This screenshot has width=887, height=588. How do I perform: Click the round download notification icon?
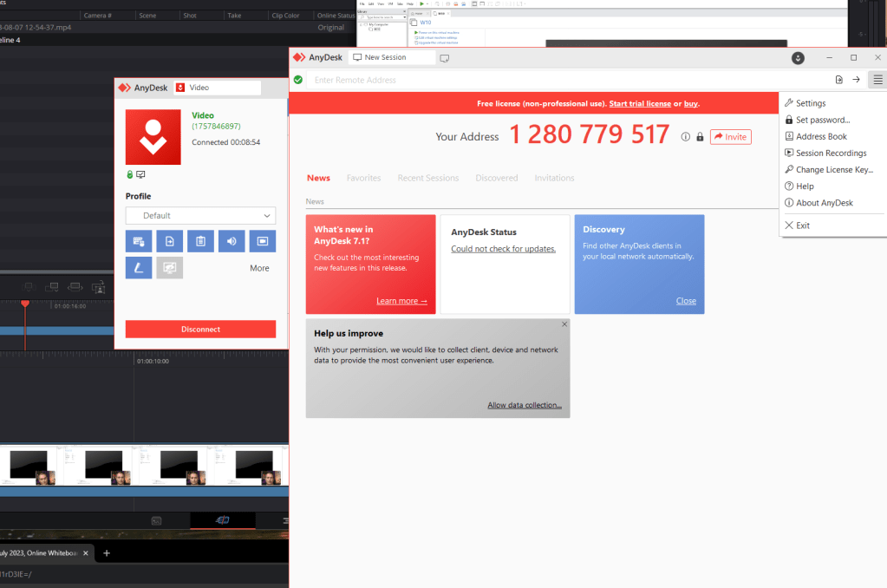pos(798,58)
